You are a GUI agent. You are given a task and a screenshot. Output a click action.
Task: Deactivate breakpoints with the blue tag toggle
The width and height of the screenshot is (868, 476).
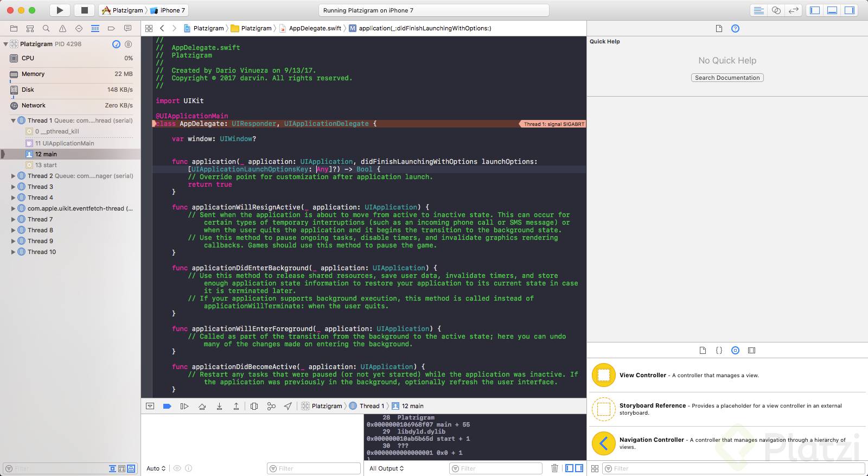pos(167,406)
